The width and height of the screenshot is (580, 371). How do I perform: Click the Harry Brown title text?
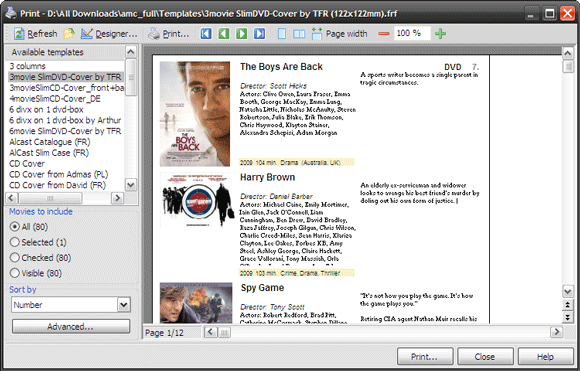(x=267, y=177)
